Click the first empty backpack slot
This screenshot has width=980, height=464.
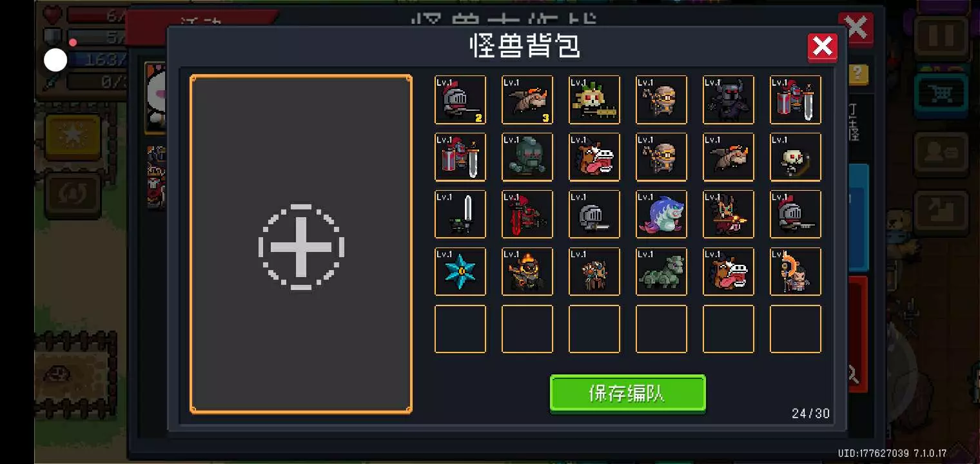460,329
